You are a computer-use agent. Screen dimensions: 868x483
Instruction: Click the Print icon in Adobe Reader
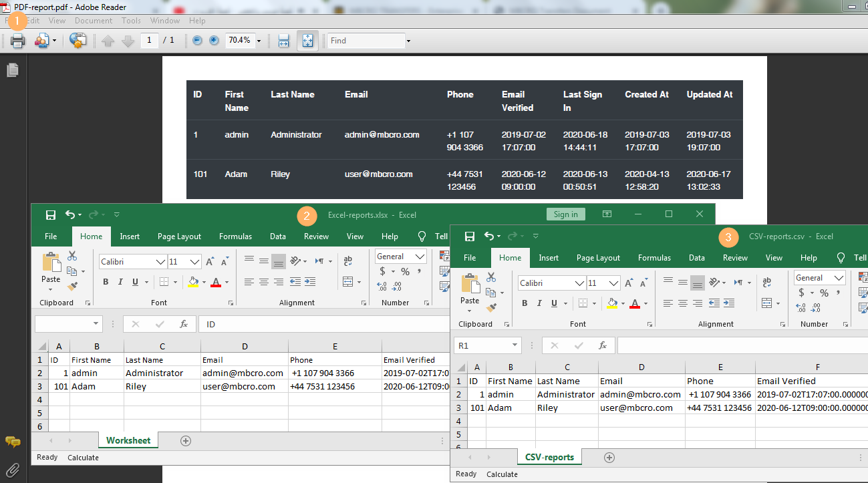tap(18, 41)
